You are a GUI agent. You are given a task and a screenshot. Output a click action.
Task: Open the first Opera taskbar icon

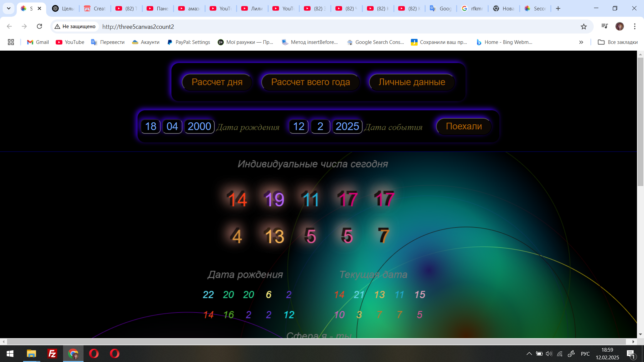pyautogui.click(x=94, y=354)
